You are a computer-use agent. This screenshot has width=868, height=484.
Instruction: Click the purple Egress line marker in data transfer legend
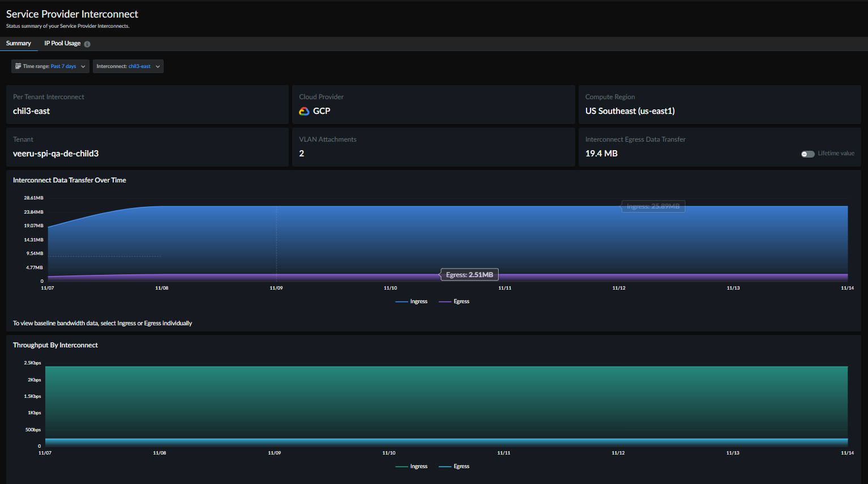(x=445, y=302)
